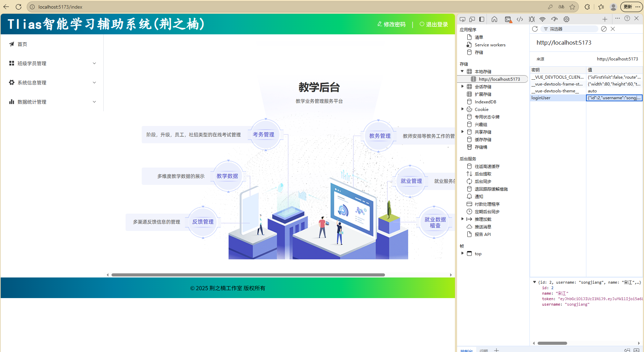Select the loginUser key row
Screen dimensions: 644x352
click(x=557, y=98)
